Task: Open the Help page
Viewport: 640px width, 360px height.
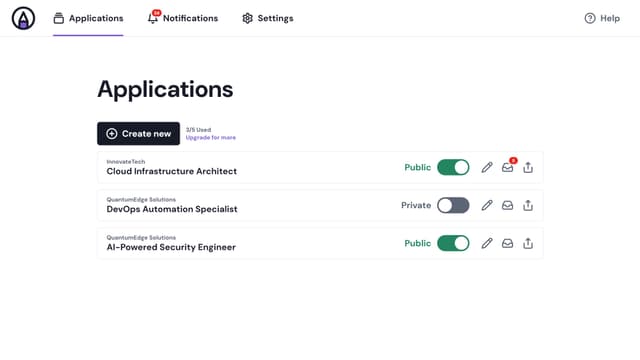Action: (x=602, y=18)
